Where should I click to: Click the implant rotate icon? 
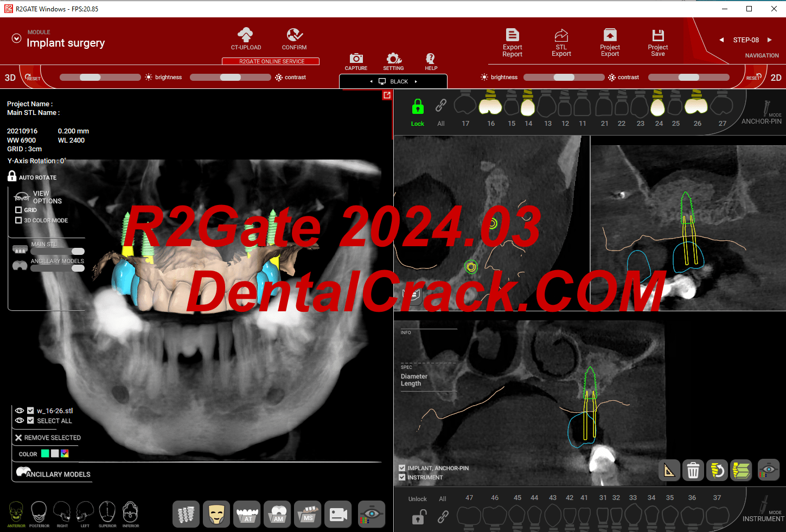click(x=717, y=470)
